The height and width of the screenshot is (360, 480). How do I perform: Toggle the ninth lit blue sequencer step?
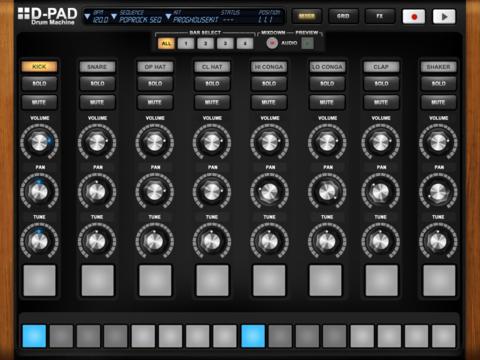253,336
